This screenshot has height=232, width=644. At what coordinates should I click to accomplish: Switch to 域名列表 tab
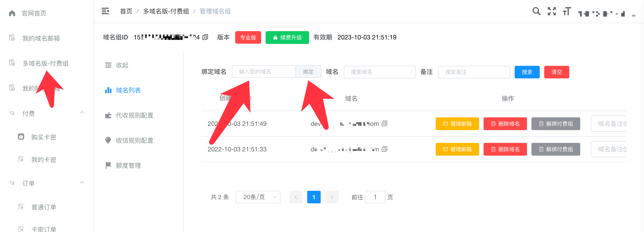[128, 90]
